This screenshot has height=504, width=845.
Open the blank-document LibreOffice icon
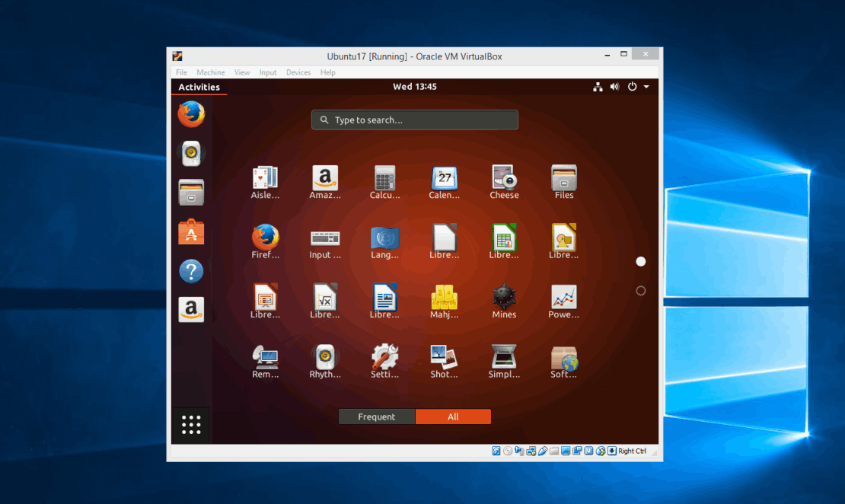pyautogui.click(x=444, y=243)
